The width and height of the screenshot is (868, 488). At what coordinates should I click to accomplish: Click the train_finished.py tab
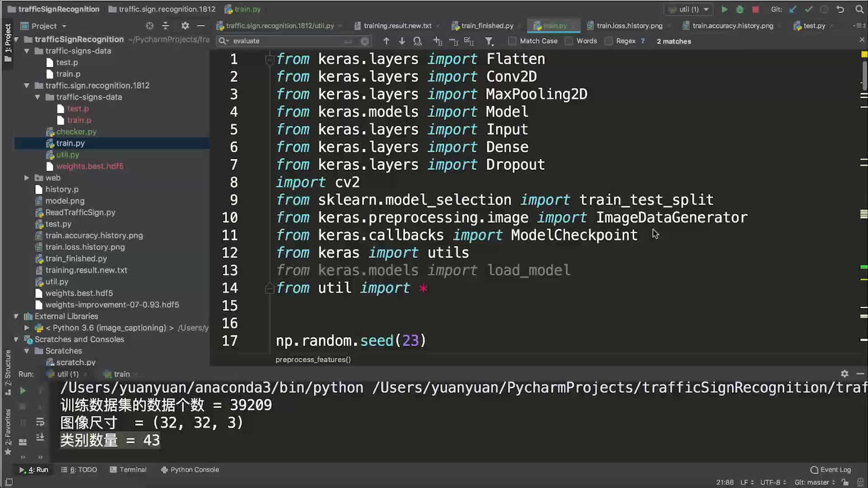tap(488, 25)
